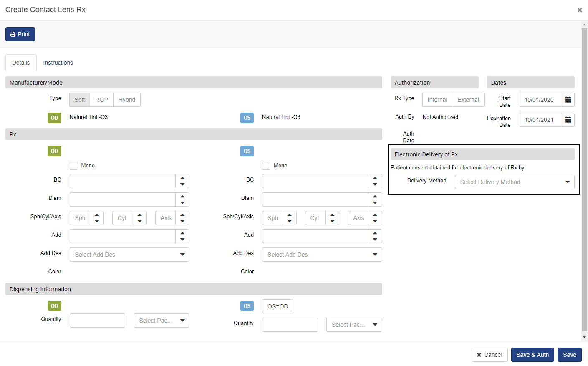Viewport: 588px width, 366px height.
Task: Enable the OD Mono checkbox
Action: (74, 166)
